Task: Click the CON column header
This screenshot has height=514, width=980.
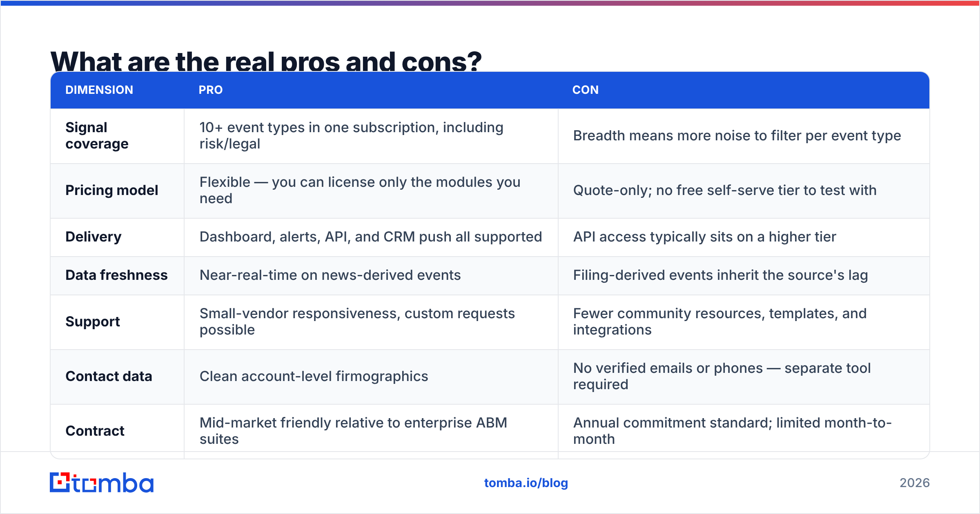Action: point(586,90)
